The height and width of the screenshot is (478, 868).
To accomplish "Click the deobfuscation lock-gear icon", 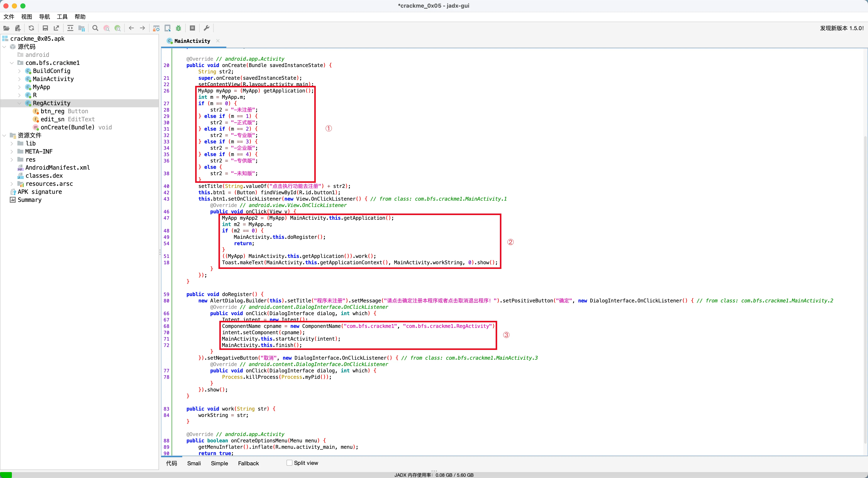I will click(x=156, y=28).
